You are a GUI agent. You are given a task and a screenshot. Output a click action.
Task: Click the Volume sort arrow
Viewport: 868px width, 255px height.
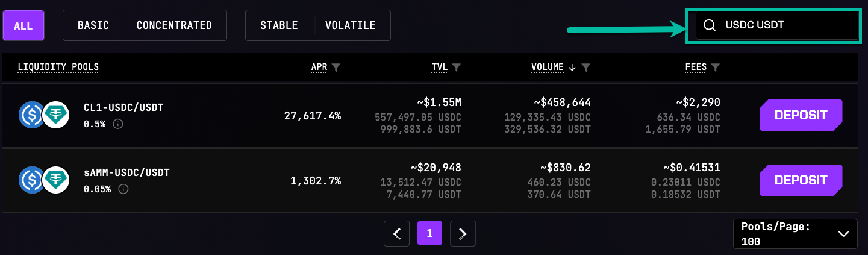coord(572,67)
